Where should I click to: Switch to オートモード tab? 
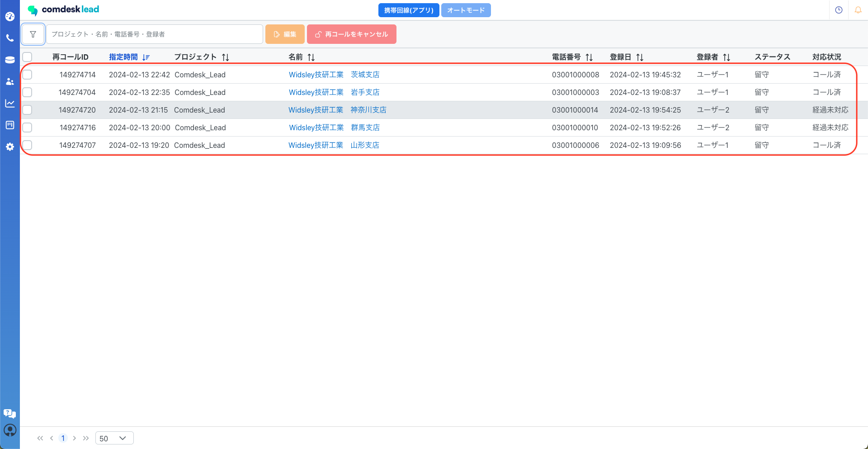click(466, 10)
